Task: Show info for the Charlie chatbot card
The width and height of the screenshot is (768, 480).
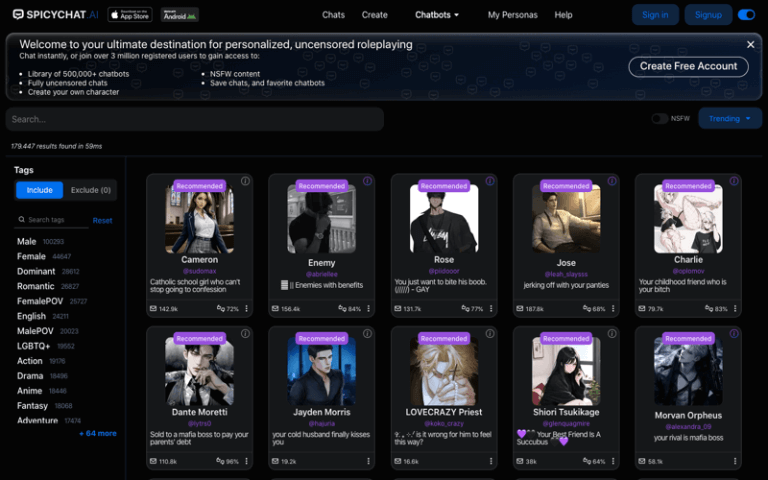Action: pyautogui.click(x=733, y=181)
